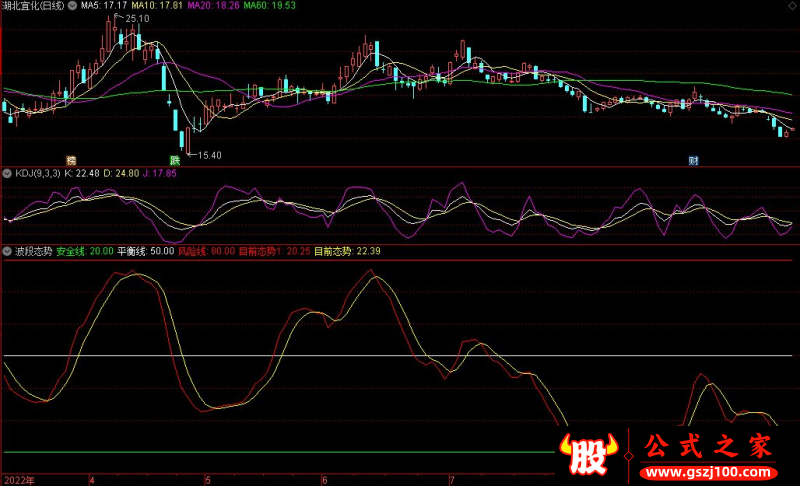Click the KDJ(9,3,3) indicator name
Screen dimensions: 800x486
point(38,173)
